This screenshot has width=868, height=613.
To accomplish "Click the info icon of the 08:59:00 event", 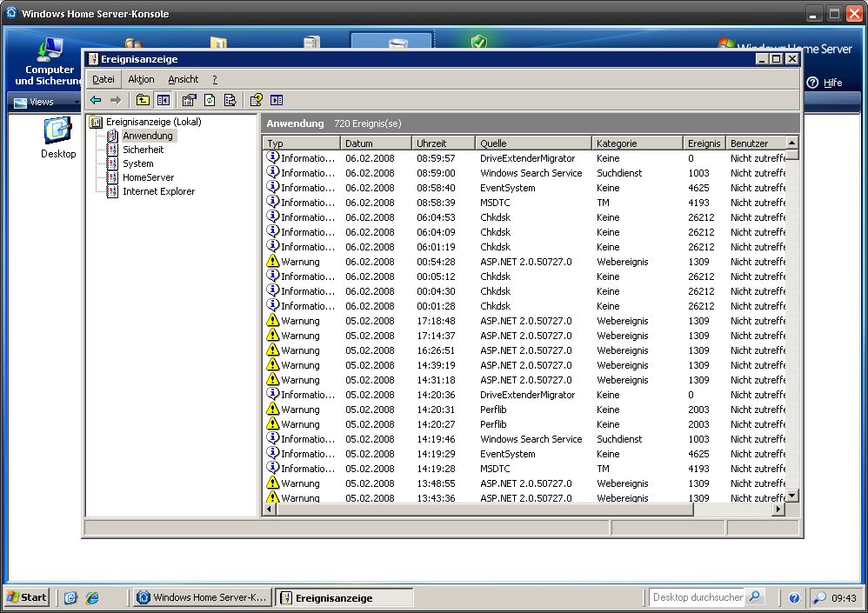I will click(x=272, y=173).
